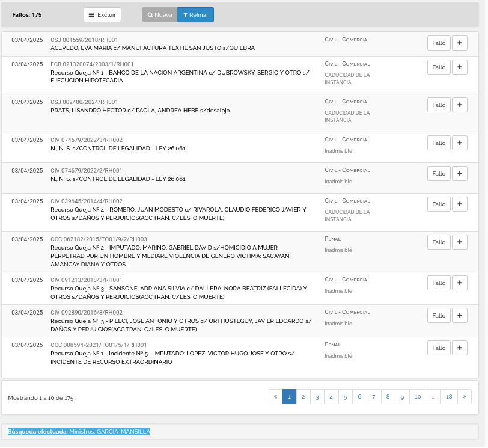
Task: Open Fallo for PRATS, LISANDRO HECTOR case
Action: click(x=439, y=105)
